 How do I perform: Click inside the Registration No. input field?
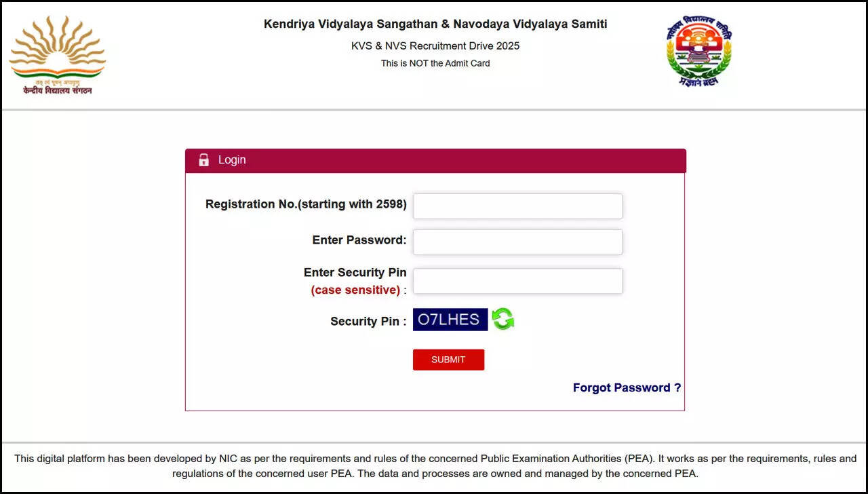pyautogui.click(x=517, y=206)
